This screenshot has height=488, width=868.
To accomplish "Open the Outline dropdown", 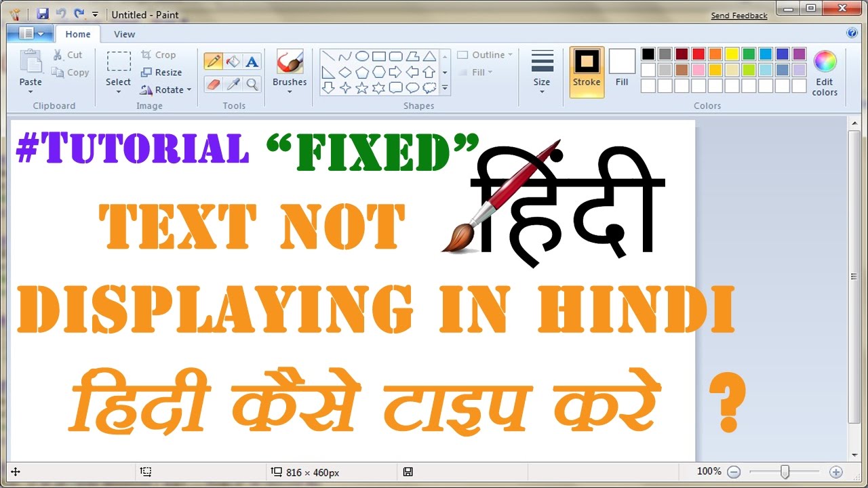I will pyautogui.click(x=484, y=55).
